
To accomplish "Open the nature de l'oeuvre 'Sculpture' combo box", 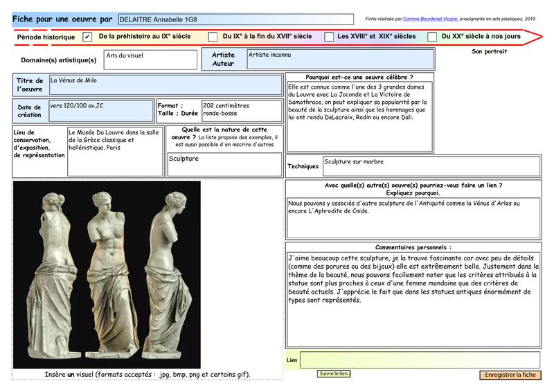I will 224,164.
